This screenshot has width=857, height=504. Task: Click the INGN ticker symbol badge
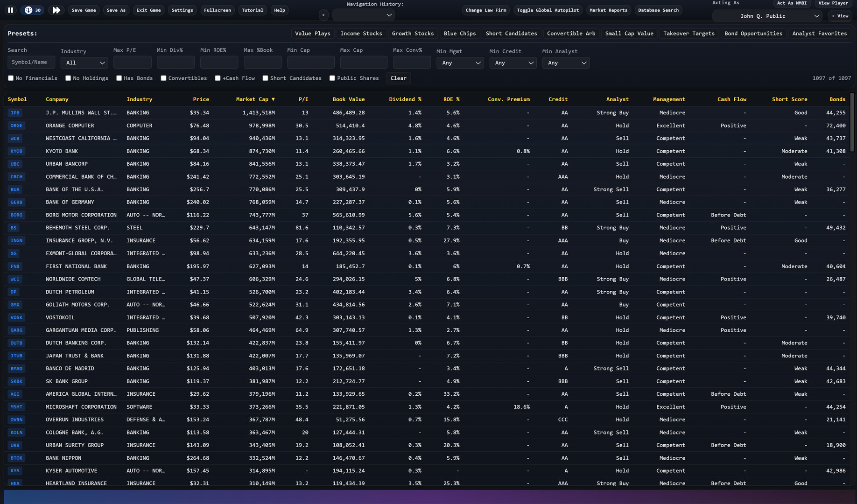(x=16, y=241)
